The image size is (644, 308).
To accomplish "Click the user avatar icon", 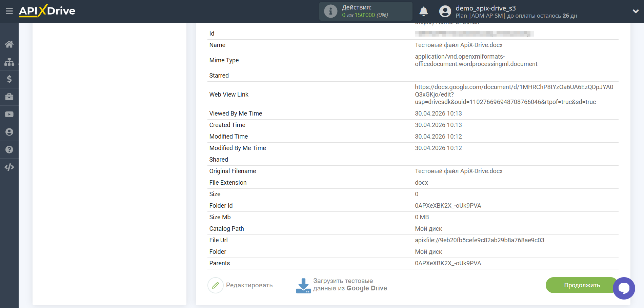I will pos(445,12).
